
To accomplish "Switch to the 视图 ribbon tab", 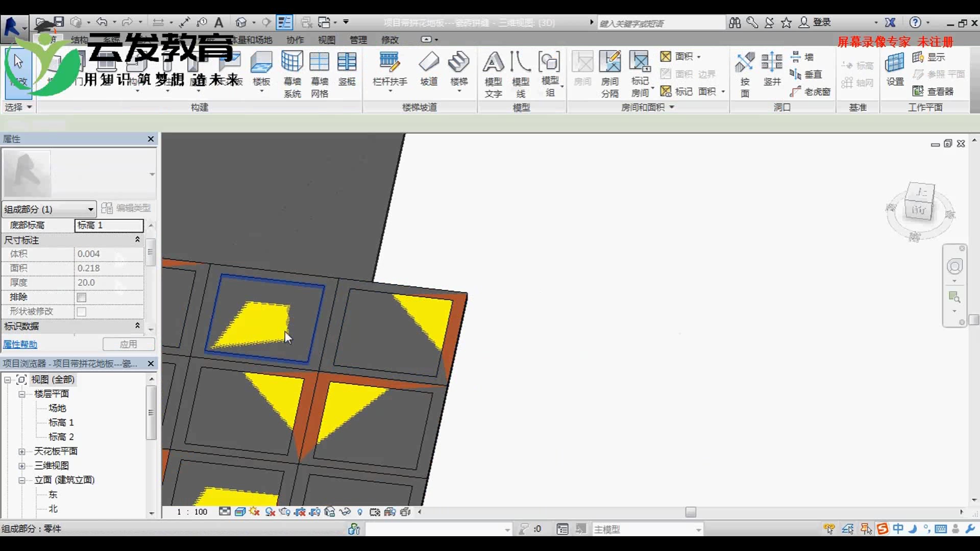I will pyautogui.click(x=326, y=39).
